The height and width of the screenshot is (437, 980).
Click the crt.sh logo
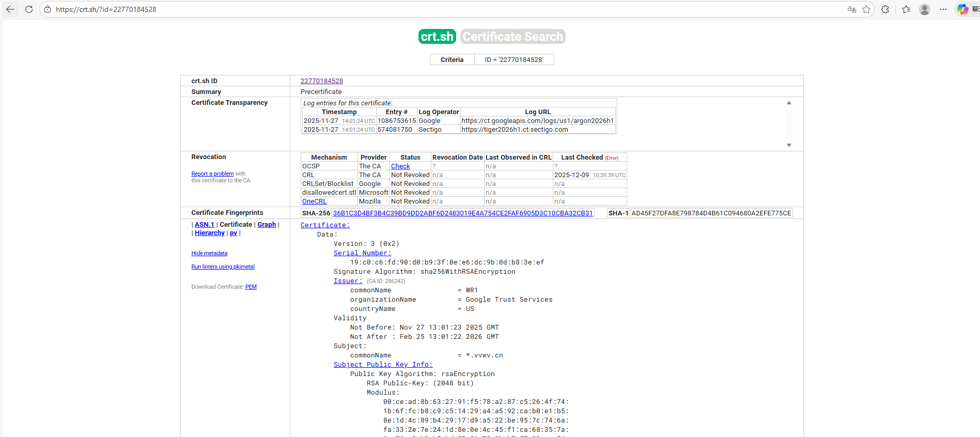tap(437, 37)
